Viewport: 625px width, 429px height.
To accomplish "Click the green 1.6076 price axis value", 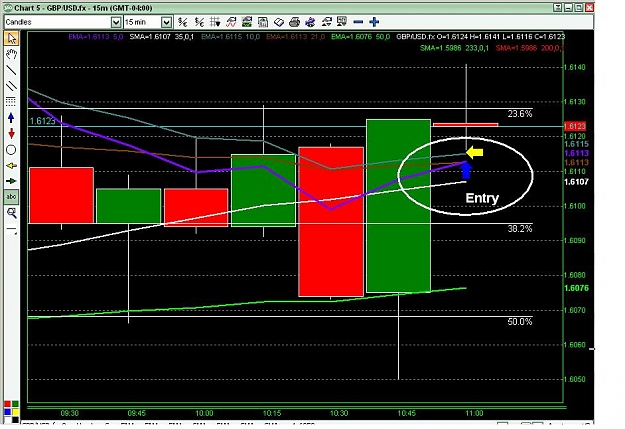I will [576, 288].
